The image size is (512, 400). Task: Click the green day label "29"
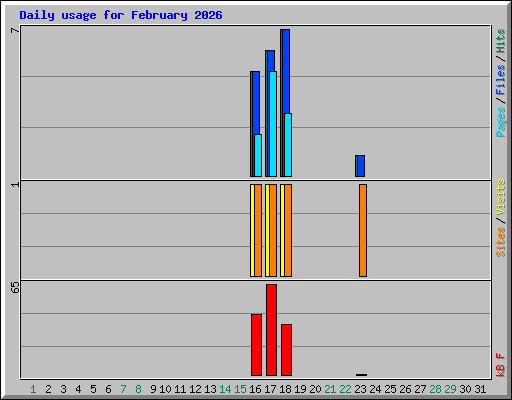450,389
